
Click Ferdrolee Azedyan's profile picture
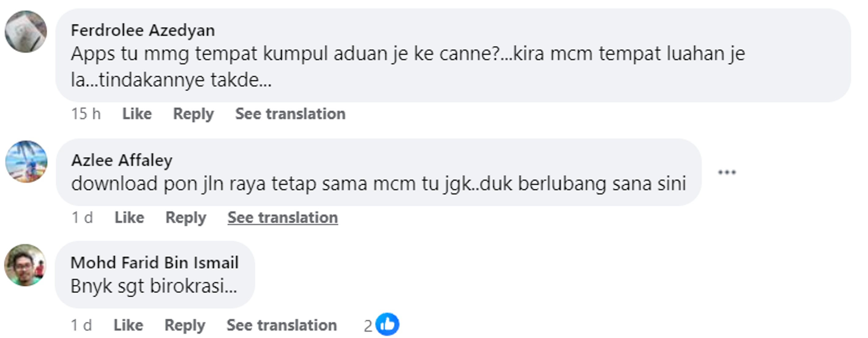pyautogui.click(x=26, y=31)
